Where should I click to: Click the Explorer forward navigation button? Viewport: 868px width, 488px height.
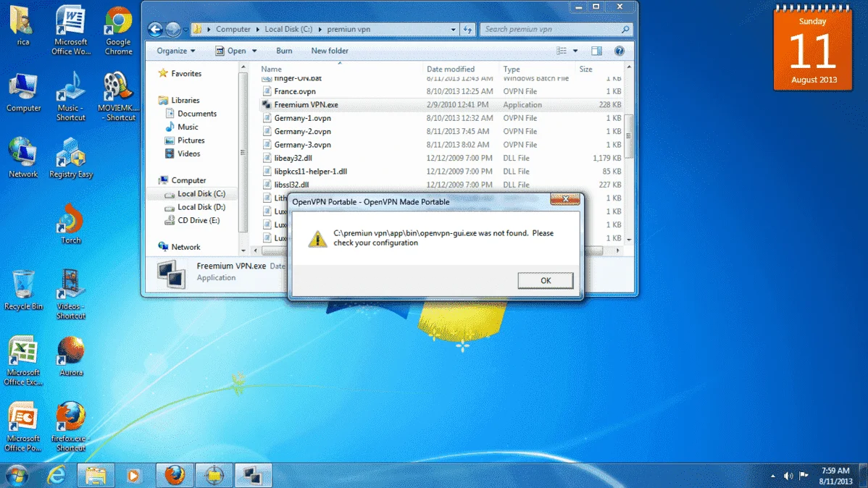pyautogui.click(x=173, y=30)
